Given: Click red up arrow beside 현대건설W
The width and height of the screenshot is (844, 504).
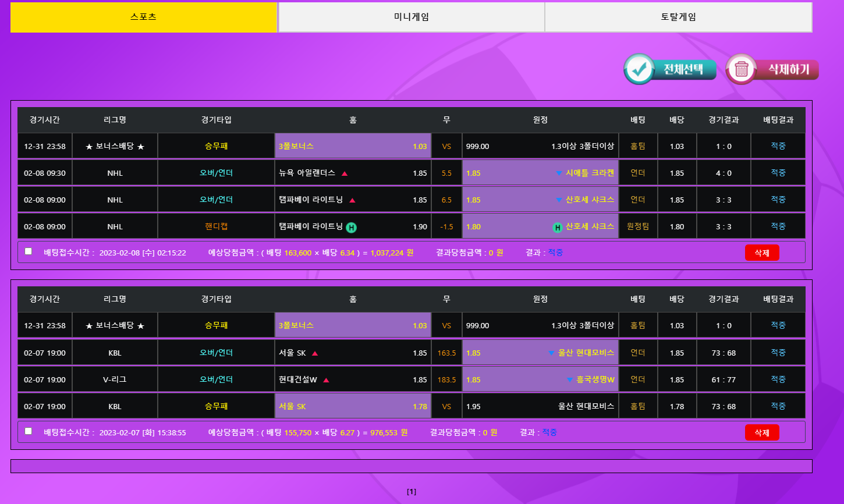Looking at the screenshot, I should pos(326,380).
